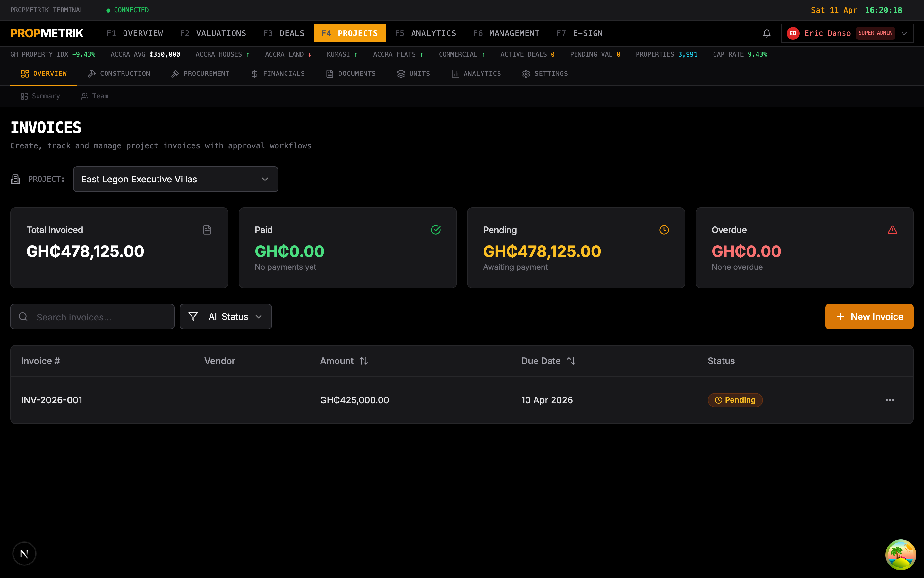Click the Pending status badge in the invoice row

[735, 400]
